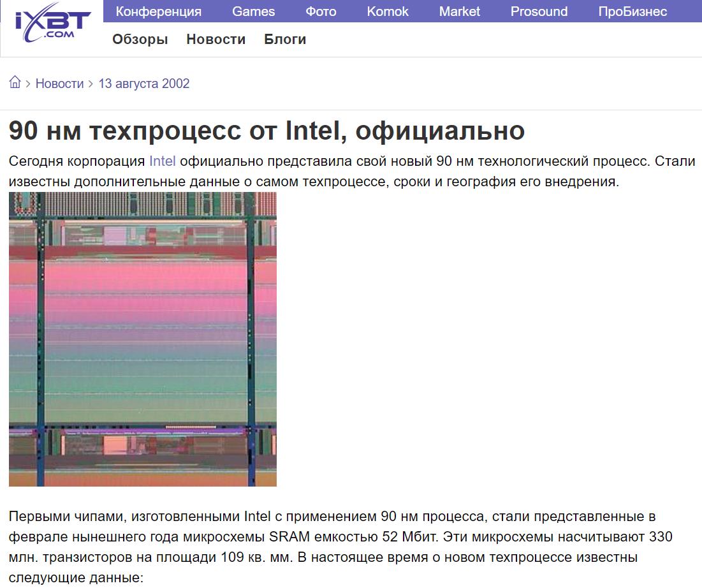Select the article headline about 90 нм техпроцесс
The width and height of the screenshot is (702, 588).
[267, 130]
